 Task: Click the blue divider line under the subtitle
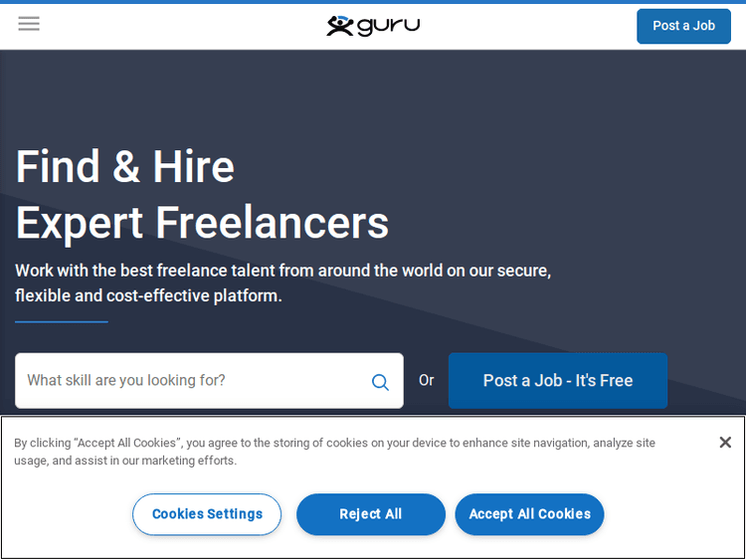coord(62,322)
